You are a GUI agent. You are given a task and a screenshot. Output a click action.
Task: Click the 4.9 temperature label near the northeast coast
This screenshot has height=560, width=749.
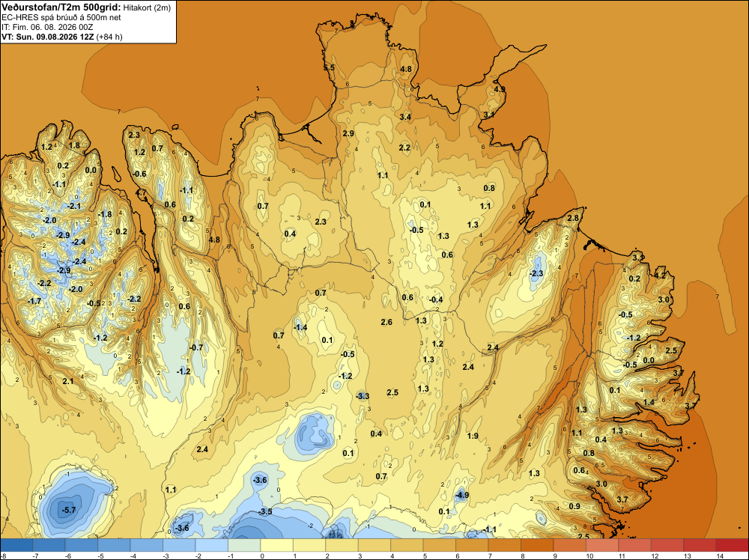[x=499, y=89]
